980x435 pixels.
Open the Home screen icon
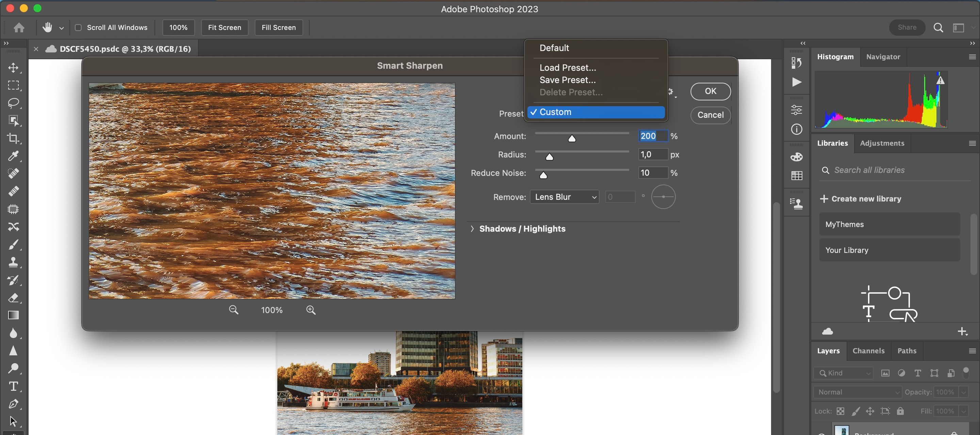19,28
